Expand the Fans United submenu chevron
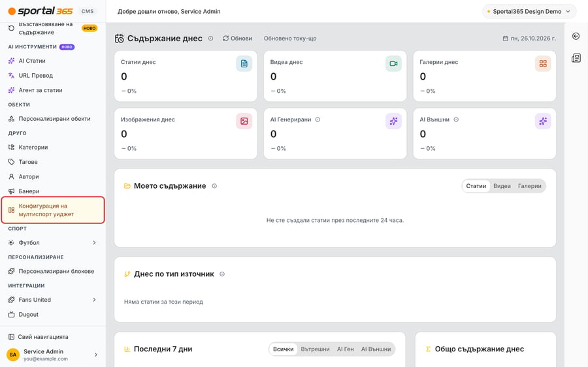The image size is (588, 367). coord(95,300)
